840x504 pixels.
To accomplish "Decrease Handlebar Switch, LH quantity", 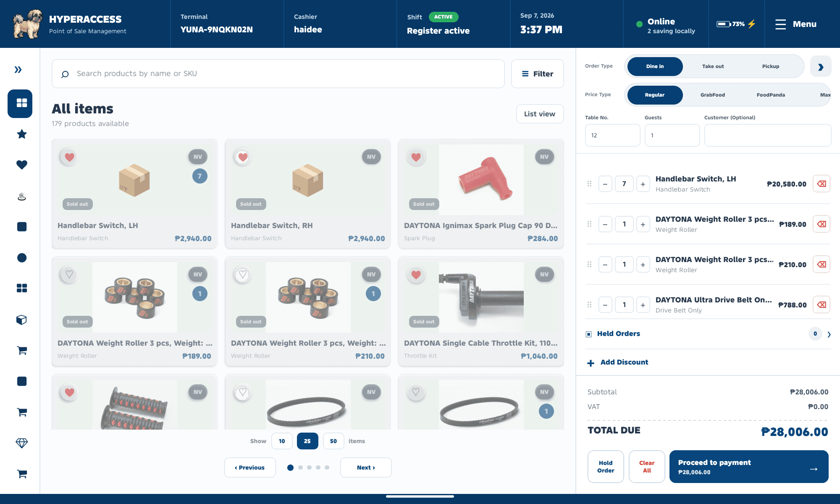I will pos(605,184).
